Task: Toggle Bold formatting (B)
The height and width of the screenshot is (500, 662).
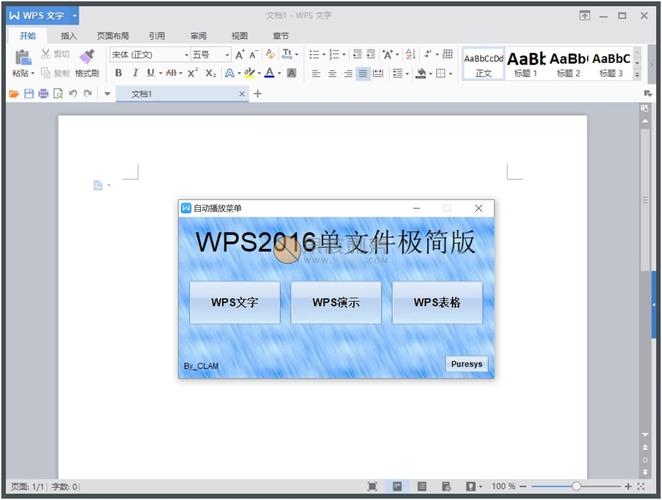Action: (118, 73)
